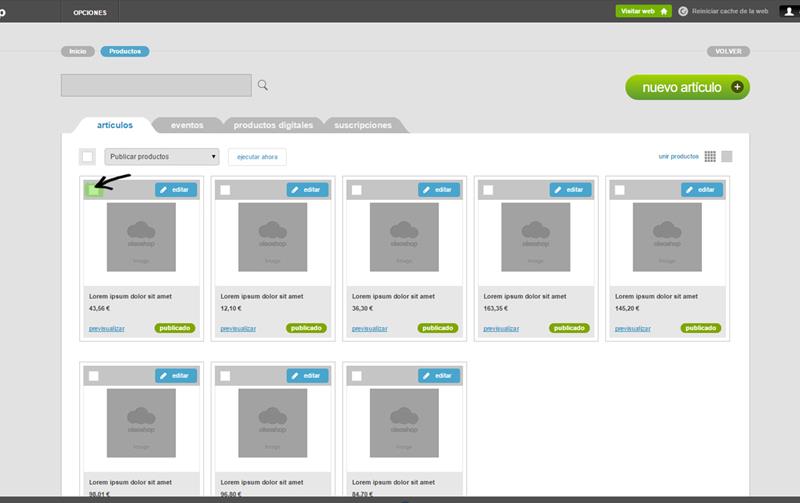Edit the 43,56 € product
The width and height of the screenshot is (800, 503).
[176, 189]
